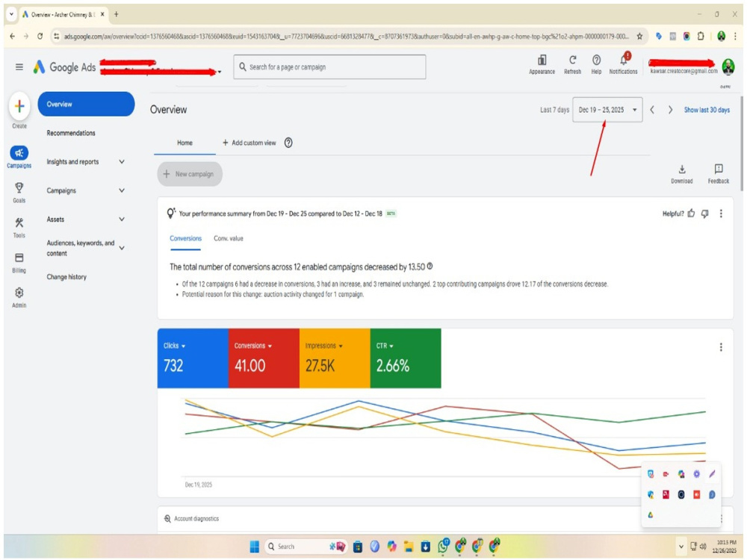Open the date range dropdown Dec 19 – 25, 2025
Screen dimensions: 747x560
click(x=607, y=110)
